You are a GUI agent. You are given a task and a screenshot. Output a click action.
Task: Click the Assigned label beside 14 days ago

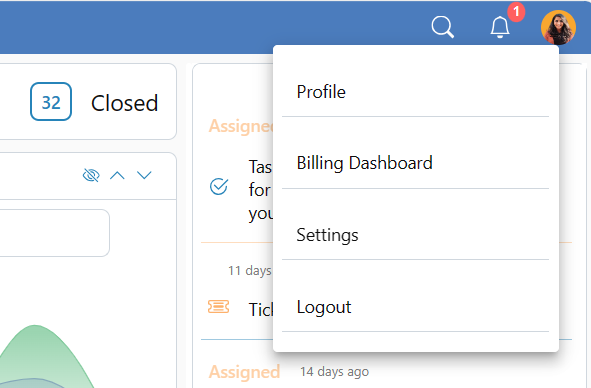[244, 372]
